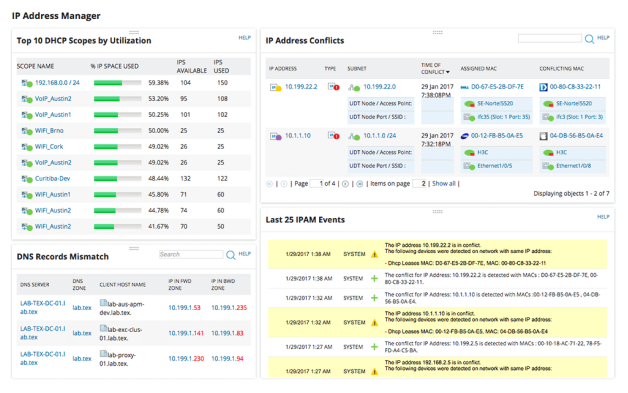Focus the DNS Records Mismatch search field
Viewport: 628px width, 393px height.
(191, 254)
